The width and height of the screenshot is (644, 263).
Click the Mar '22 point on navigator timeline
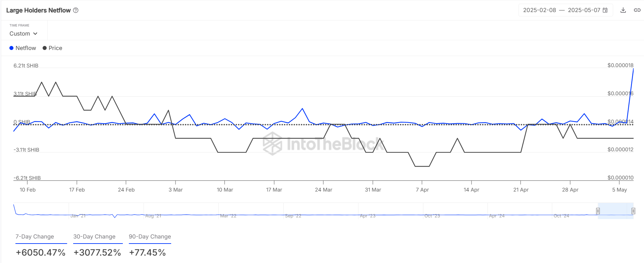point(228,216)
